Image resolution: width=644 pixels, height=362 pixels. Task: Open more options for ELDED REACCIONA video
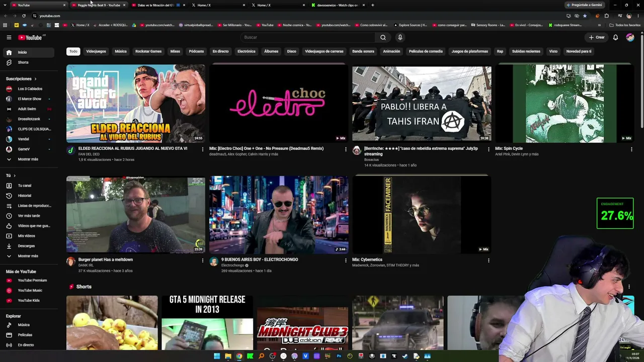pyautogui.click(x=203, y=149)
